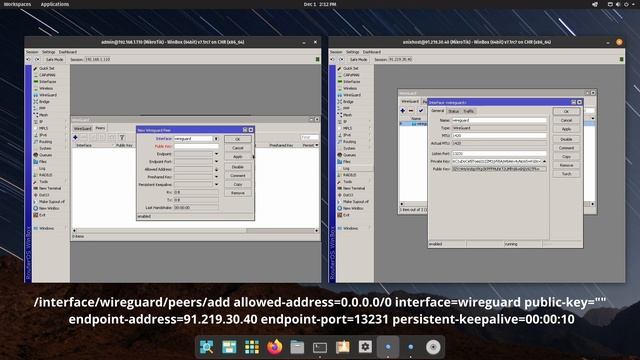
Task: Open New WinBox in left window sidebar
Action: (x=47, y=208)
